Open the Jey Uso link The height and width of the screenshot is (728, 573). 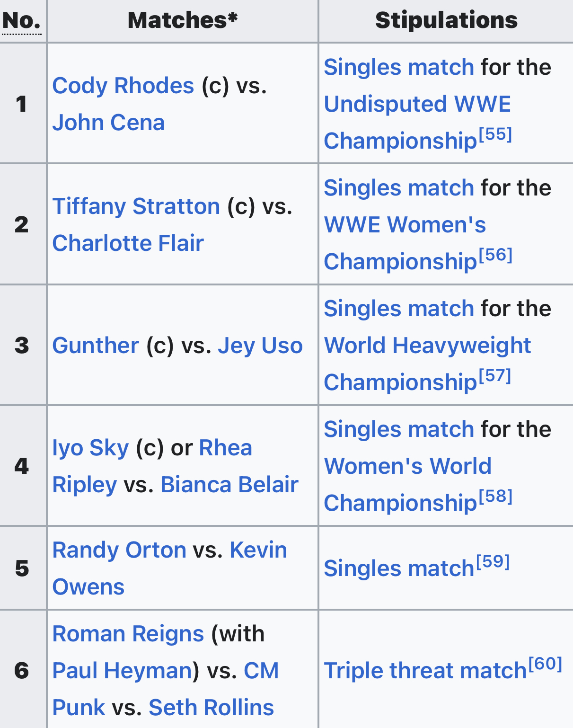[260, 346]
